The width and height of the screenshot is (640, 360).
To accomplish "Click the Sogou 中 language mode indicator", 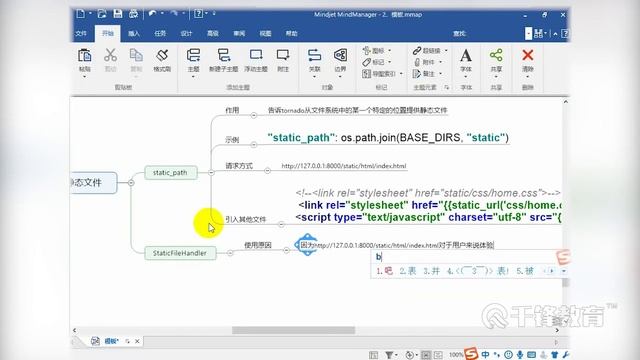I will click(485, 354).
